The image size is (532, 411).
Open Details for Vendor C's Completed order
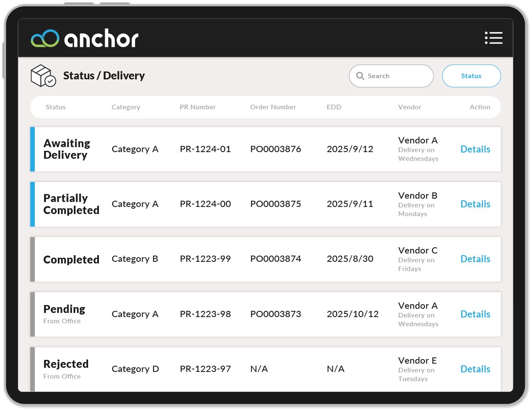coord(475,259)
